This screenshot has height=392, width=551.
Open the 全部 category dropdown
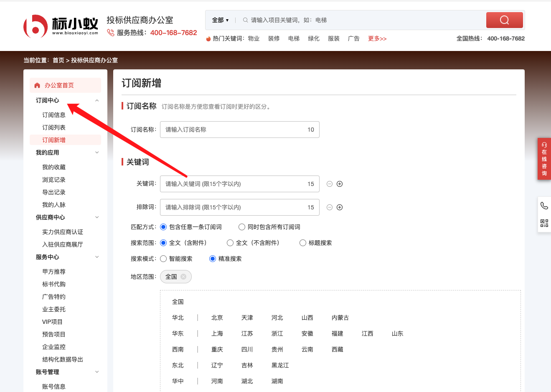pos(220,20)
